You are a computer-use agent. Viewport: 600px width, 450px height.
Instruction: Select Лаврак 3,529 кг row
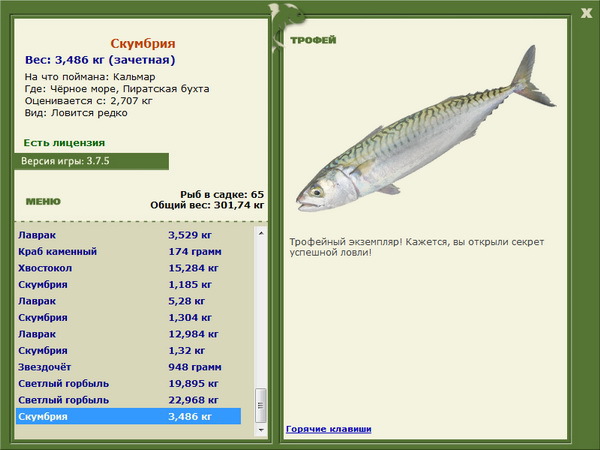pyautogui.click(x=129, y=235)
